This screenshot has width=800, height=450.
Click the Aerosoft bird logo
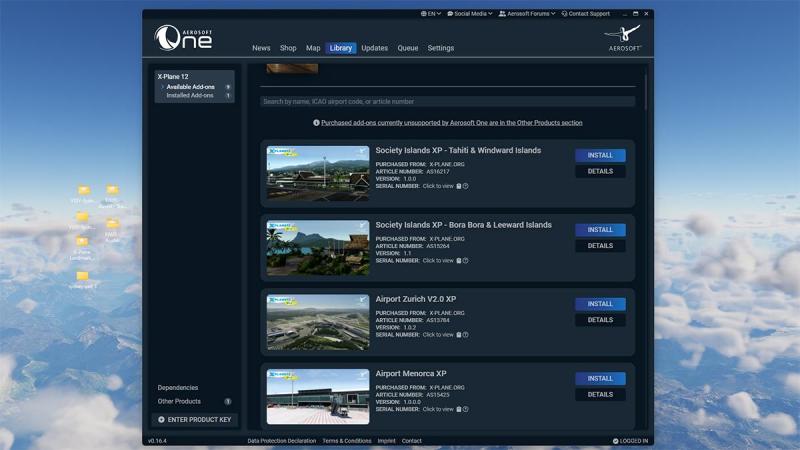pyautogui.click(x=623, y=38)
